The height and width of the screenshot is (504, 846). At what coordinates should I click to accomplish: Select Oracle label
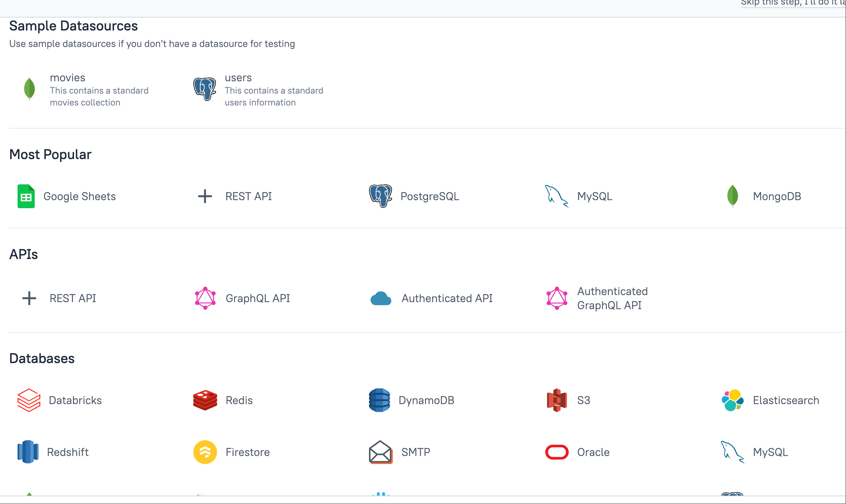[593, 452]
